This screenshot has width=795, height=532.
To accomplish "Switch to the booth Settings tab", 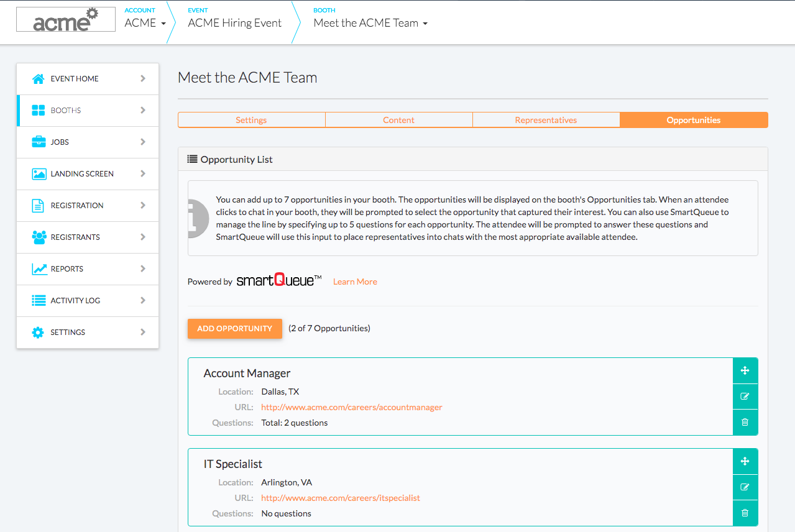I will (x=251, y=120).
